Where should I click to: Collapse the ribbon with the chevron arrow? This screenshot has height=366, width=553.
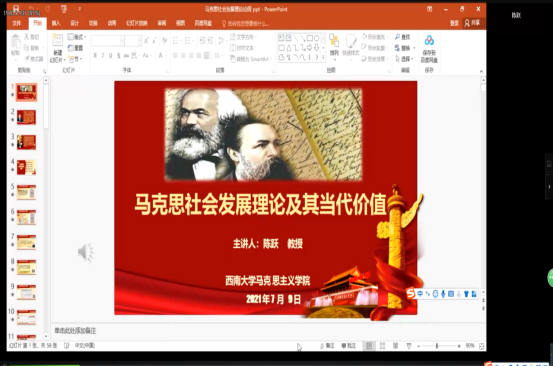[481, 71]
